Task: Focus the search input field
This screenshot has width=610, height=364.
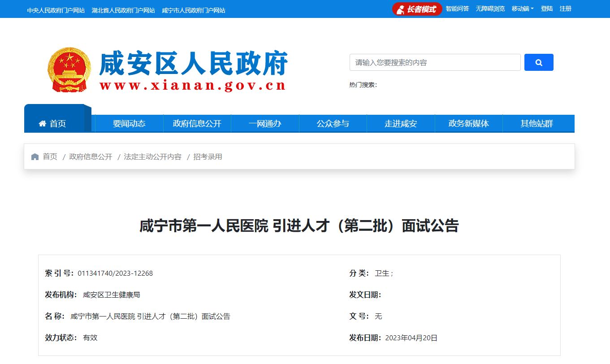Action: (x=435, y=62)
